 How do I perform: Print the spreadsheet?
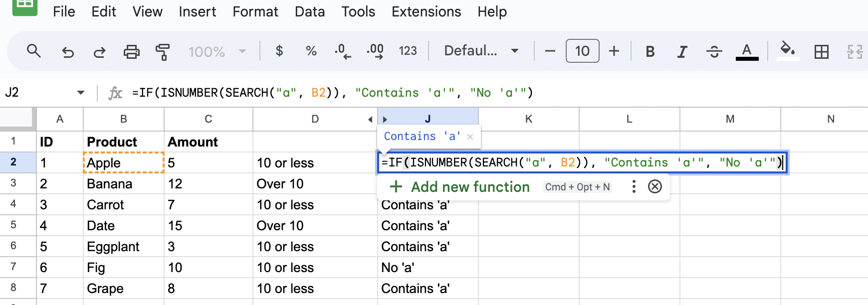click(x=132, y=51)
